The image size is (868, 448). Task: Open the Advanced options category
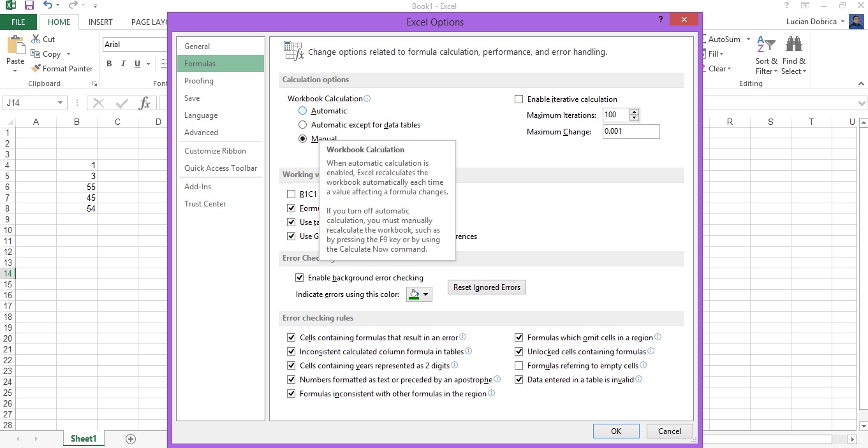click(x=220, y=133)
